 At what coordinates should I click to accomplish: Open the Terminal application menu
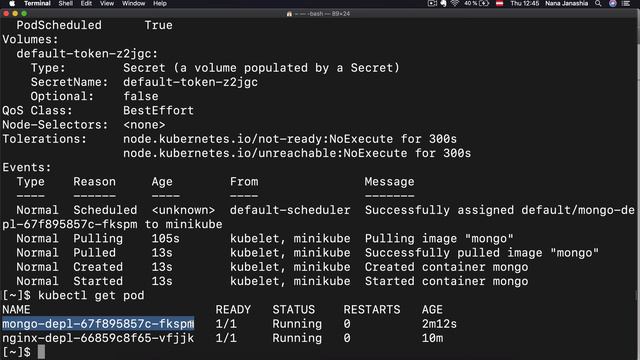(x=37, y=3)
